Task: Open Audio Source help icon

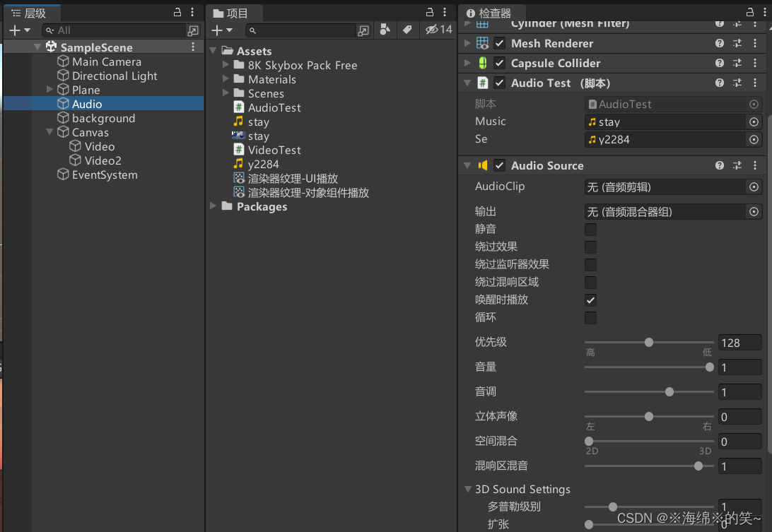Action: point(719,165)
